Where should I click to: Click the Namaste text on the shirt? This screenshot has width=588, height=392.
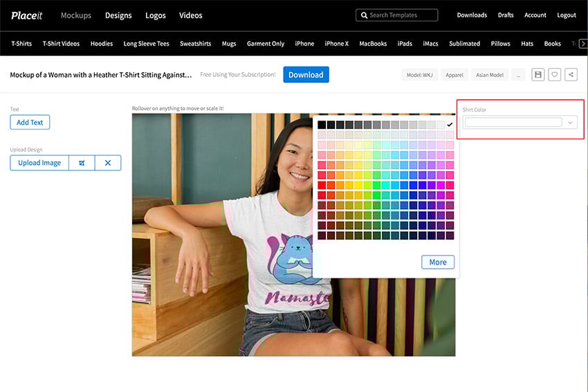(297, 297)
